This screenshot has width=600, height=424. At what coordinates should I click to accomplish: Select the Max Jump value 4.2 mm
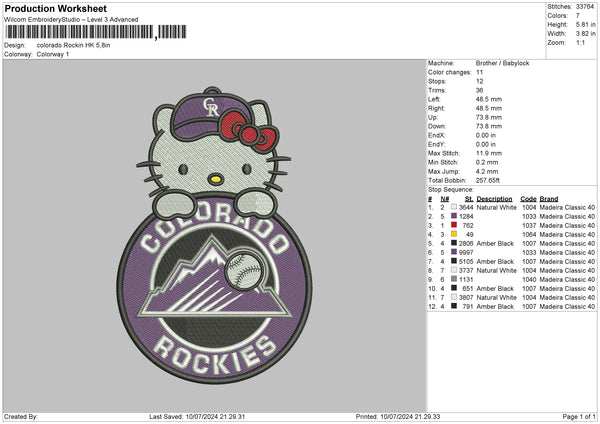[487, 171]
